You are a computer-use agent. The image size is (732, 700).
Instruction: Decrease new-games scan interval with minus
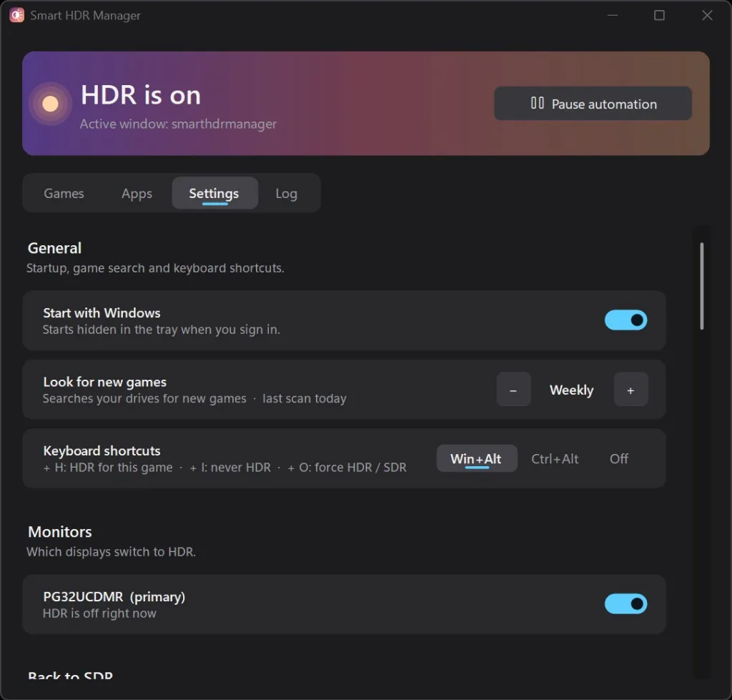pyautogui.click(x=513, y=390)
